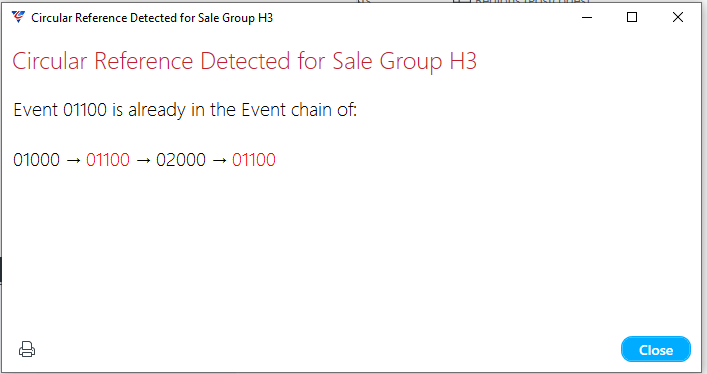Click the printer icon in the dialog
The height and width of the screenshot is (374, 707).
pyautogui.click(x=27, y=349)
